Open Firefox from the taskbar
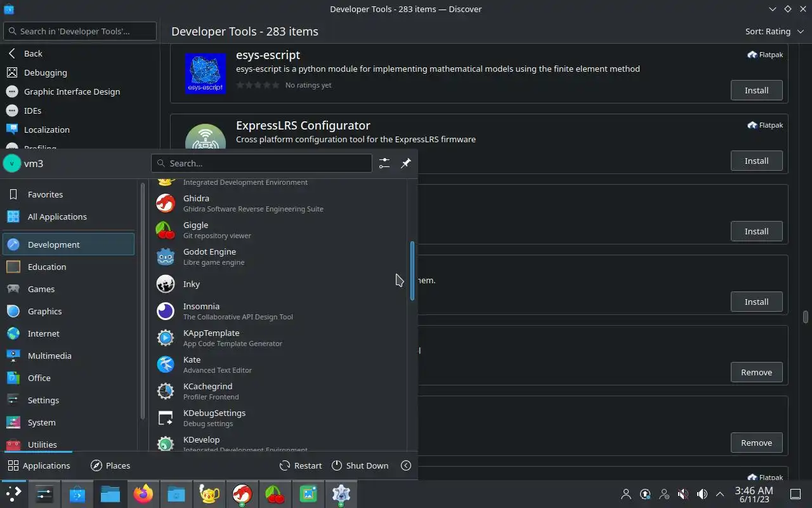This screenshot has width=812, height=508. pos(143,493)
